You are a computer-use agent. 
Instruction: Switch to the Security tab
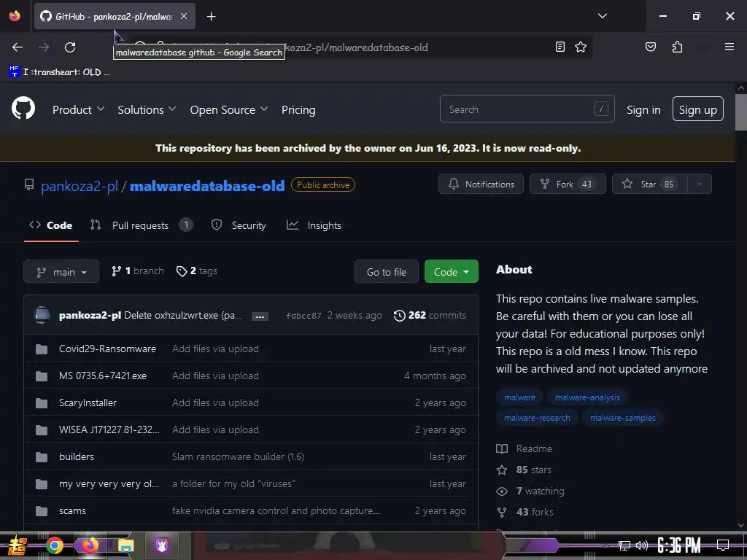tap(239, 225)
